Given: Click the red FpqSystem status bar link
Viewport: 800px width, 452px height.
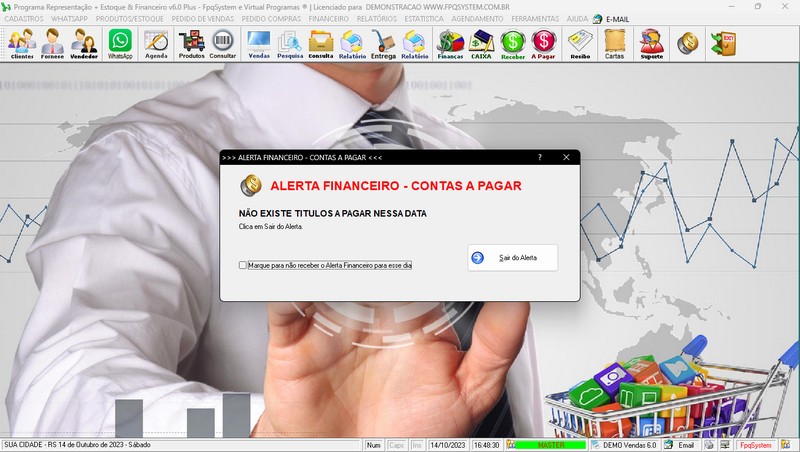Looking at the screenshot, I should point(756,445).
